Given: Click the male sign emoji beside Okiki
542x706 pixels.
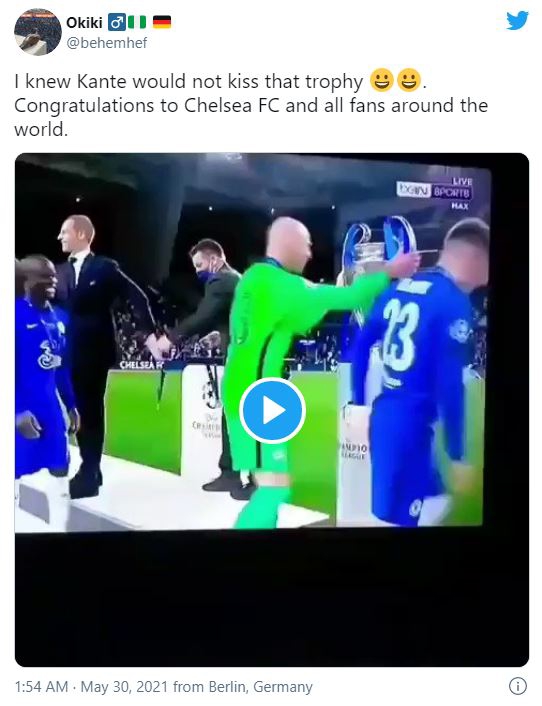Looking at the screenshot, I should tap(117, 22).
